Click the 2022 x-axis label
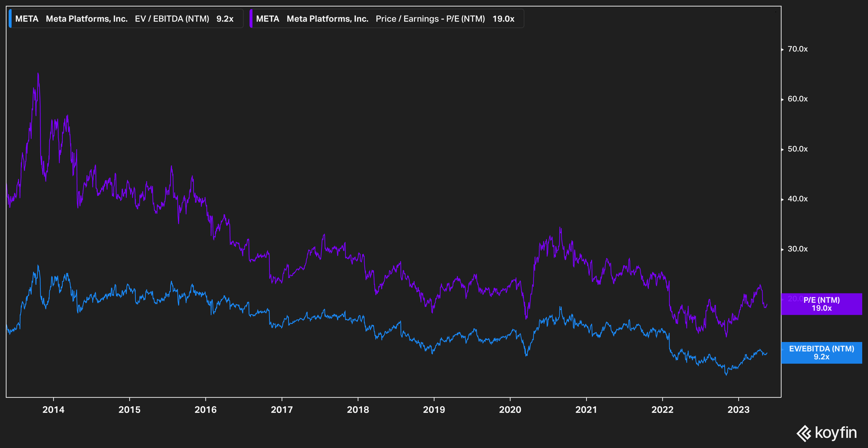The height and width of the screenshot is (448, 868). coord(663,410)
